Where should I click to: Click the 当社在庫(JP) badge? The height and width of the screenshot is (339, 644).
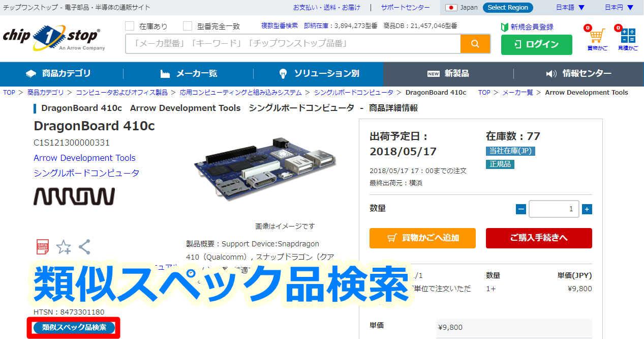(510, 151)
